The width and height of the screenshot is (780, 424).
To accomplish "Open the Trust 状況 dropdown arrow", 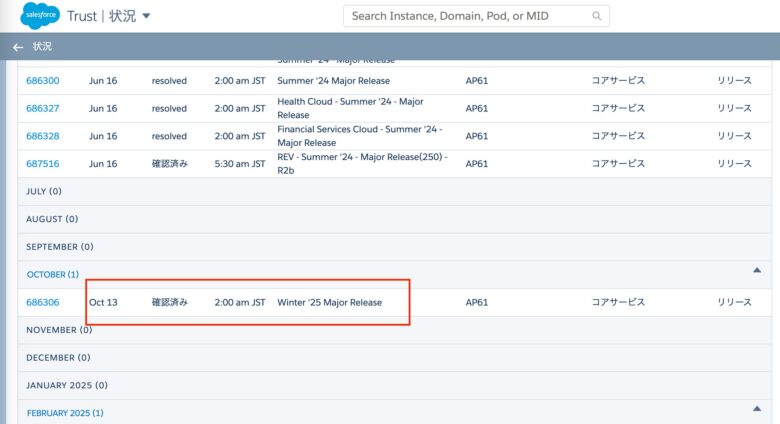I will (146, 16).
